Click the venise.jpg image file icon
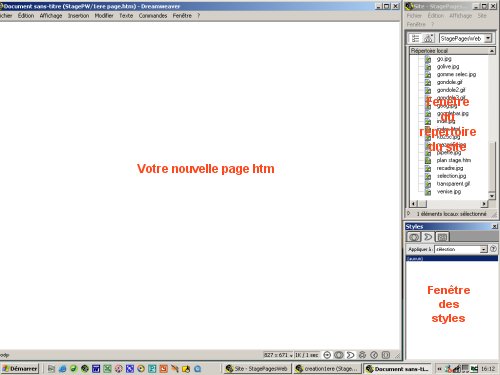 [428, 192]
